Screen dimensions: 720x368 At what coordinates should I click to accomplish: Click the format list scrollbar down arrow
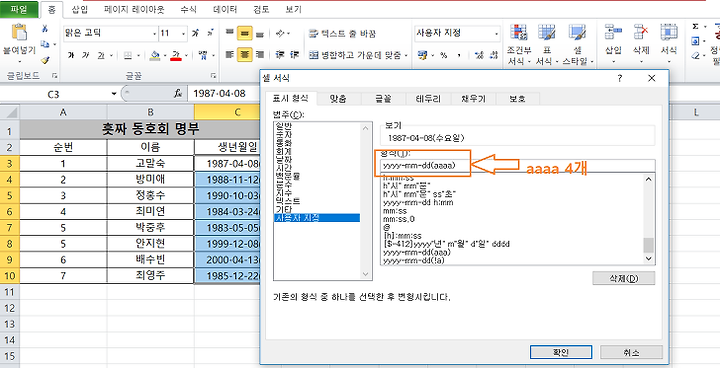648,259
